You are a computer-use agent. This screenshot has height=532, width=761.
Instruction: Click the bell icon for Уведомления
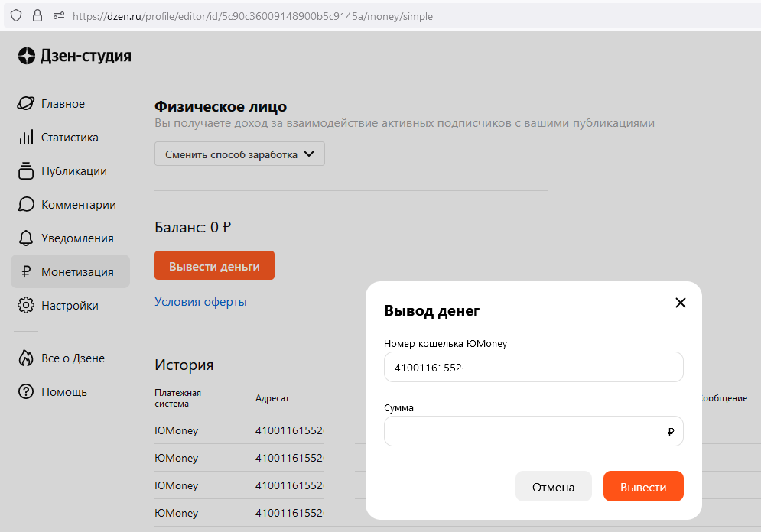point(26,238)
